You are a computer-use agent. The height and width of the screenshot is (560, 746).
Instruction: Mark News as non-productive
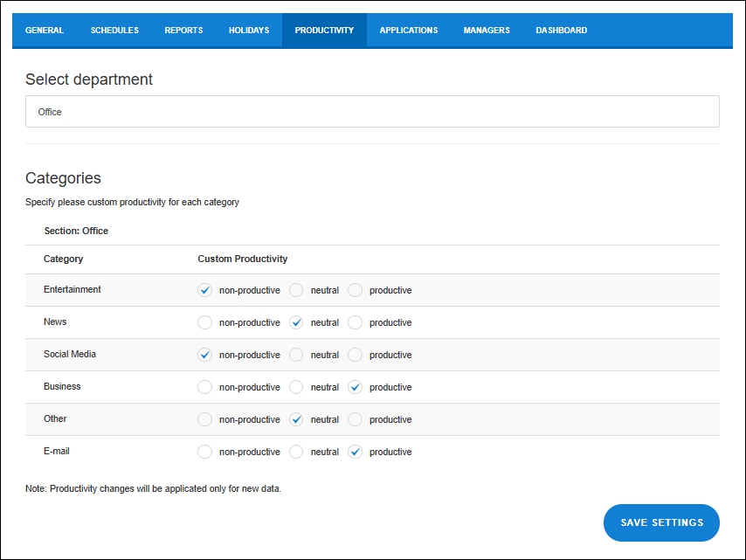coord(204,322)
